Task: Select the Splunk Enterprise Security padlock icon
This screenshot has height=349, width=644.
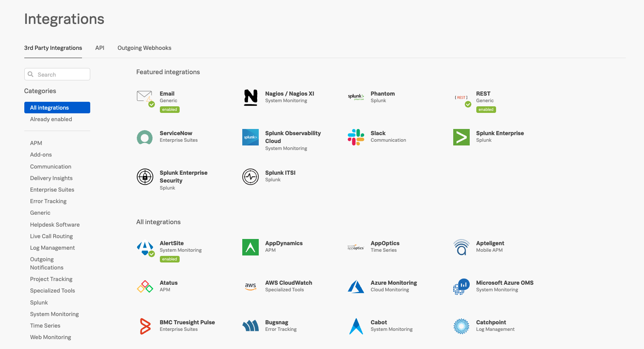Action: pyautogui.click(x=145, y=176)
